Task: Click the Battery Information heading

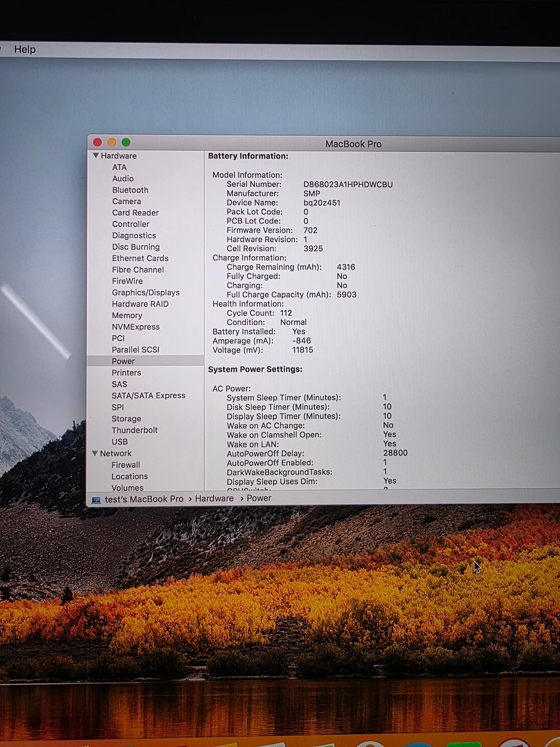Action: click(x=248, y=156)
